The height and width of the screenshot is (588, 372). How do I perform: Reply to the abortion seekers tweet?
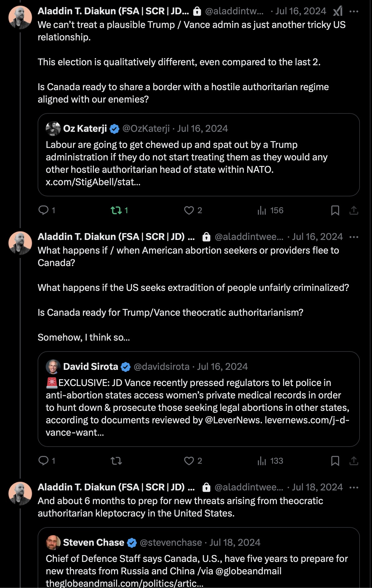coord(44,461)
